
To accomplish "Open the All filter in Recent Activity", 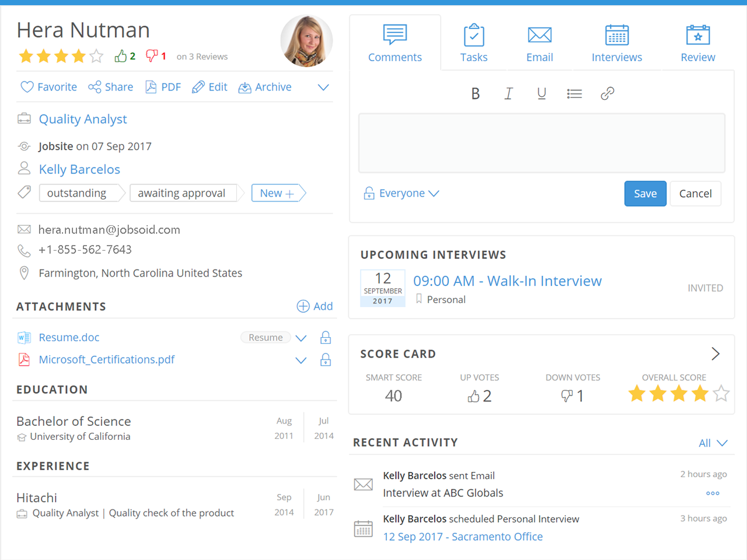I will point(713,443).
